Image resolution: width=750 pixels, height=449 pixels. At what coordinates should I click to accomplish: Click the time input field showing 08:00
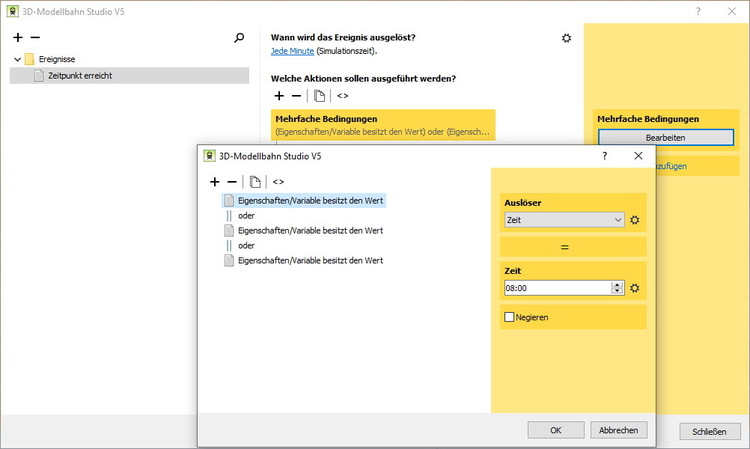[x=557, y=288]
